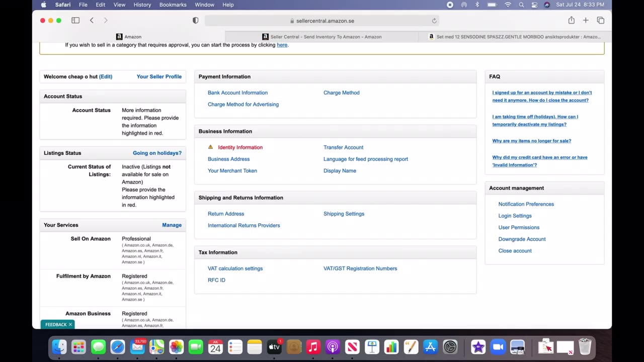Open Bank Account Information
Viewport: 644px width, 362px height.
coord(237,93)
